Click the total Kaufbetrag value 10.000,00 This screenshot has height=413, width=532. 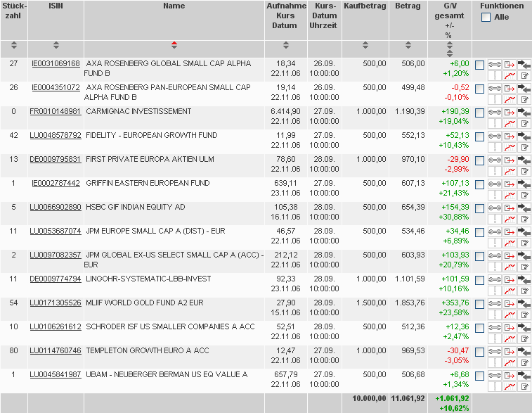coord(369,398)
